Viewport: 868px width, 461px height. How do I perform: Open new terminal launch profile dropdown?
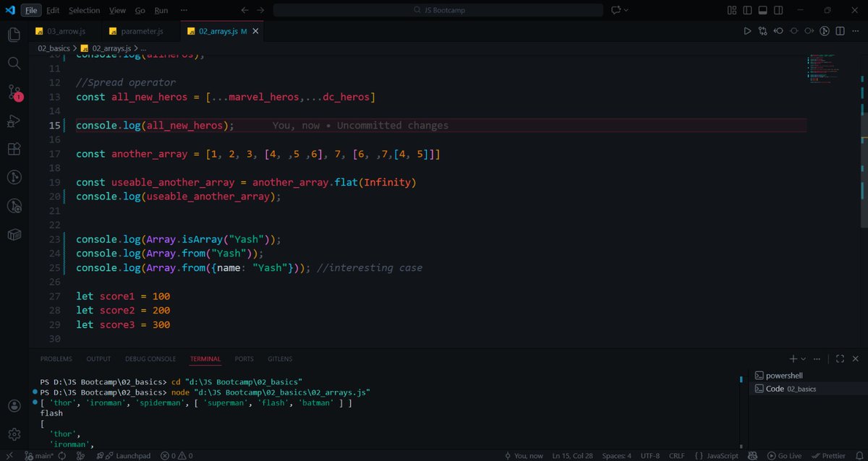(804, 358)
